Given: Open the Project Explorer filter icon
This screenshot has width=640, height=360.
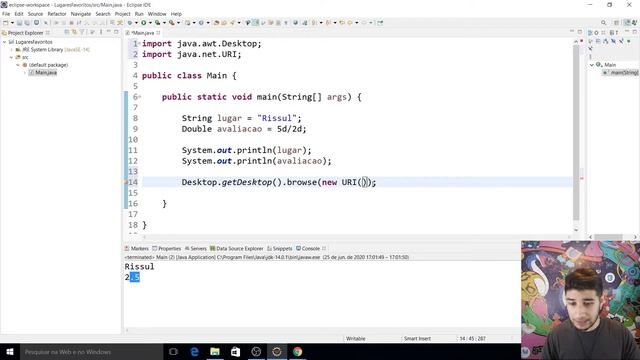Looking at the screenshot, I should coord(82,32).
